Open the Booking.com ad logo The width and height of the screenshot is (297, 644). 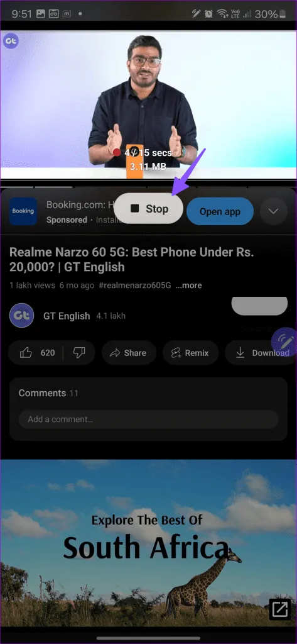(23, 211)
